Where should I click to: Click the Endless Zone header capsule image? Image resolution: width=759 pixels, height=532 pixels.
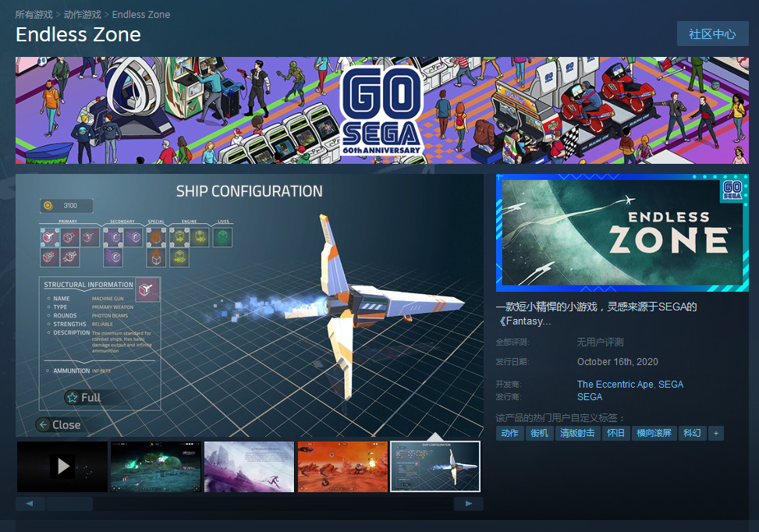pos(622,233)
